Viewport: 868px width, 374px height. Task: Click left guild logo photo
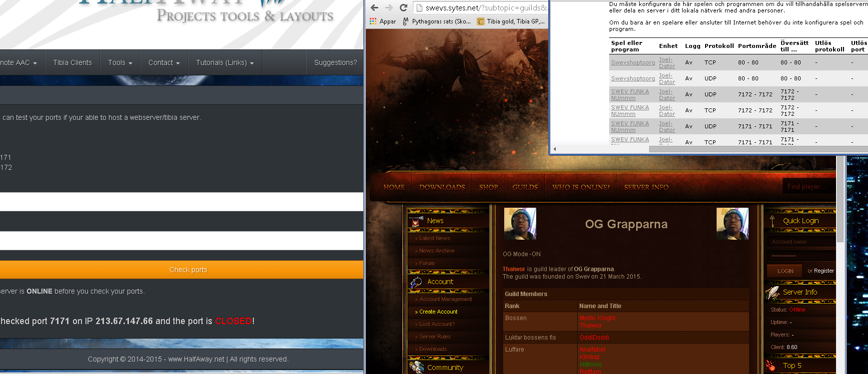(x=520, y=224)
